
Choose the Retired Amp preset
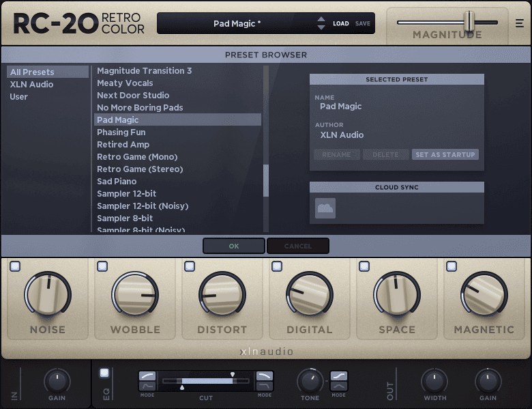(177, 144)
